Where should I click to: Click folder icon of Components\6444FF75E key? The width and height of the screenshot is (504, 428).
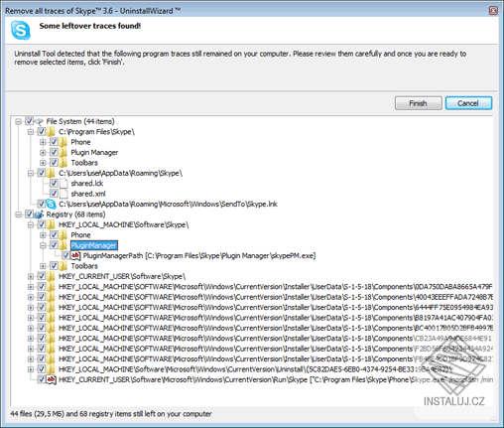pos(51,307)
